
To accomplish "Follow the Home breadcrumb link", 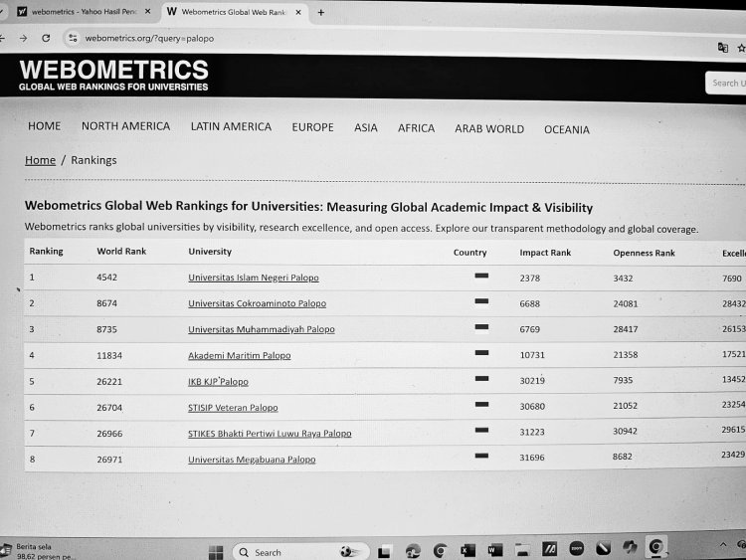I will click(x=40, y=160).
